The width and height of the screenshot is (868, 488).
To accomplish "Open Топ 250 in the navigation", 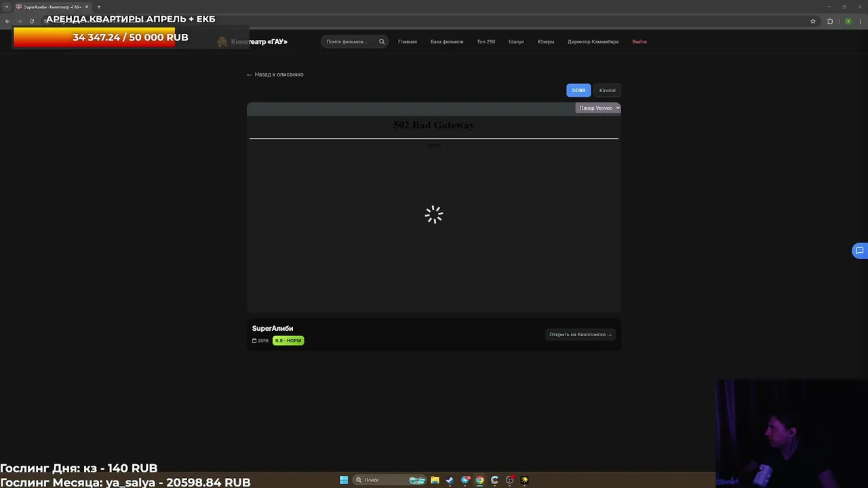I will click(x=486, y=42).
